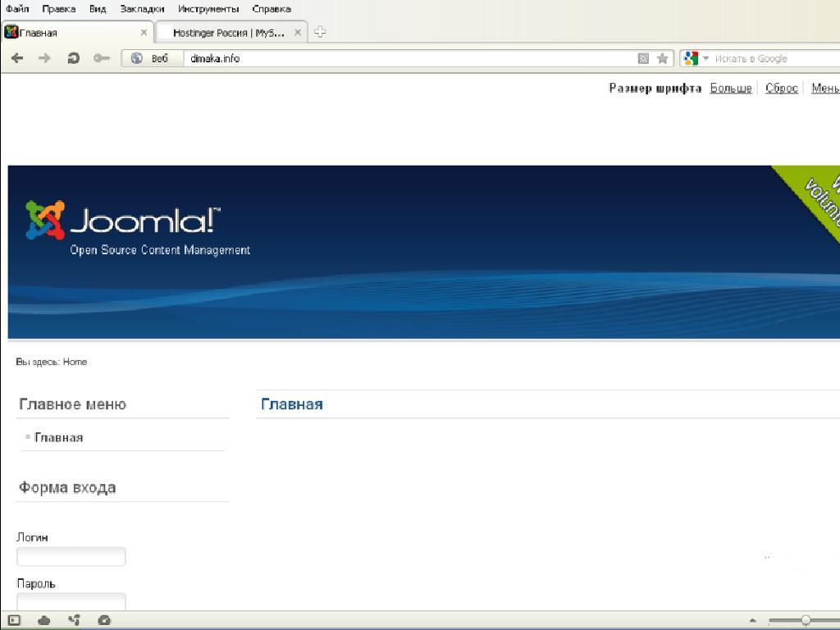Screen dimensions: 840x630
Task: Open the Вид menu
Action: [x=98, y=9]
